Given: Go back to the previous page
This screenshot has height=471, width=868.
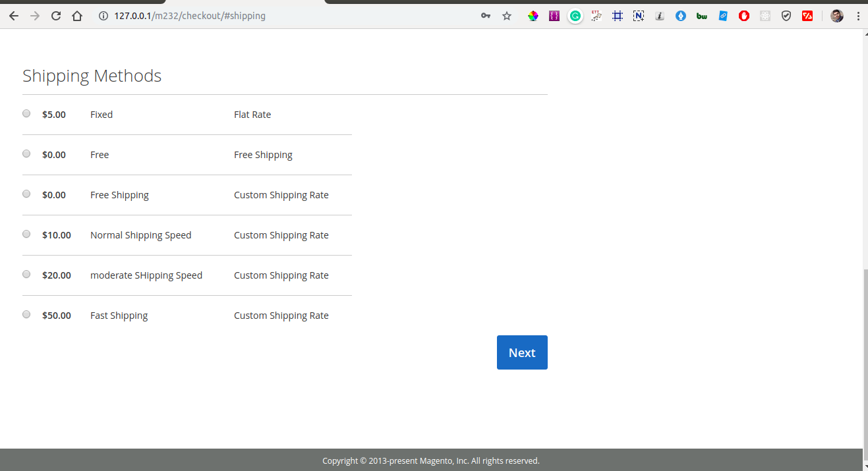Looking at the screenshot, I should 14,16.
